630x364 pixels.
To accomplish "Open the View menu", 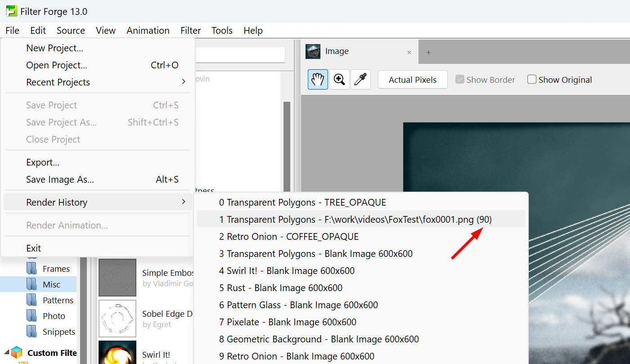I will point(106,31).
